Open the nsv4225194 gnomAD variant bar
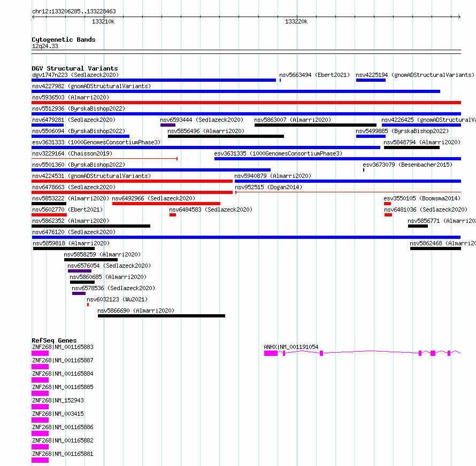 [x=371, y=80]
